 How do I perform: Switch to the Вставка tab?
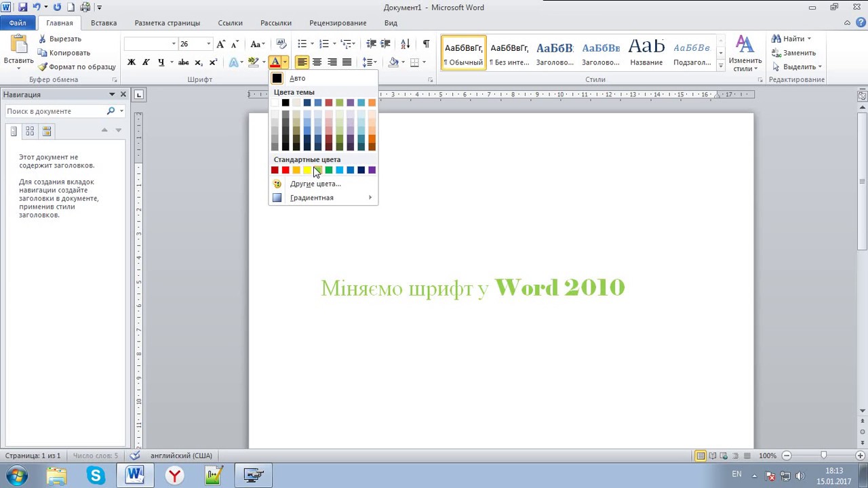(104, 23)
